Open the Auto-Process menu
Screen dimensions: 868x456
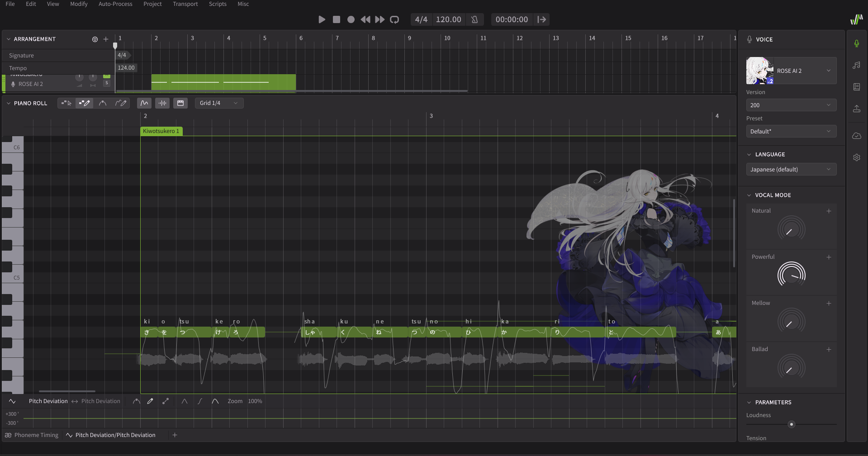115,4
